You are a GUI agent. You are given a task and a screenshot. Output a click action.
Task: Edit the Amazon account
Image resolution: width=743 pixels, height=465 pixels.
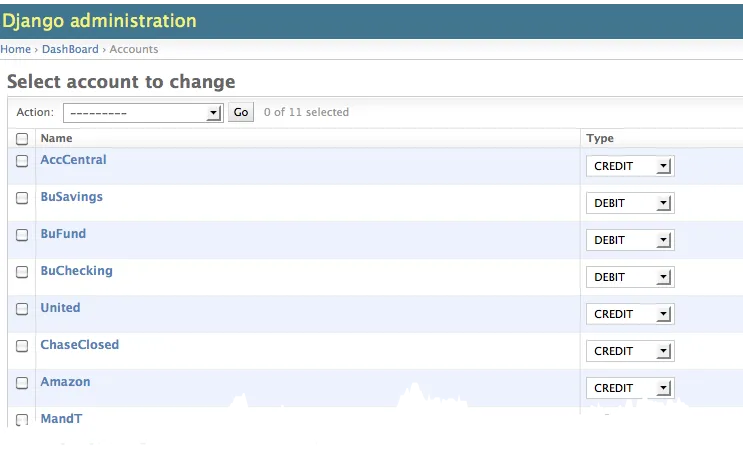click(65, 382)
